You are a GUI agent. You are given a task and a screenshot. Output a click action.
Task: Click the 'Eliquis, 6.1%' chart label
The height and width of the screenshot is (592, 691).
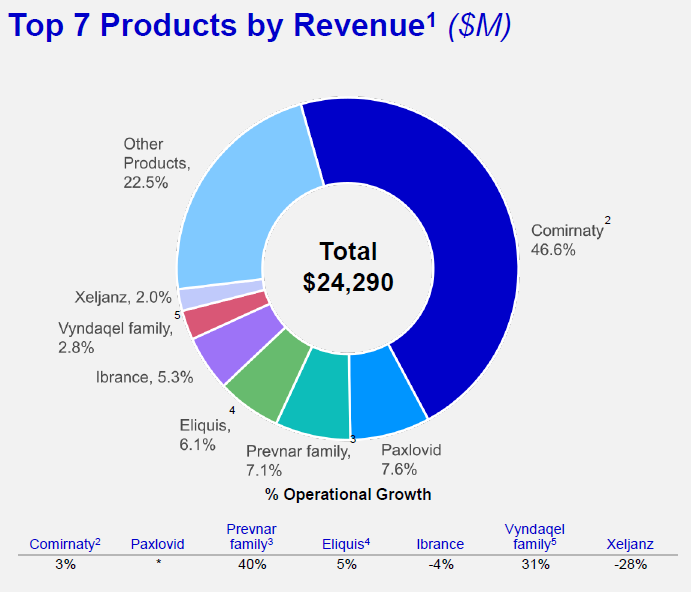205,435
